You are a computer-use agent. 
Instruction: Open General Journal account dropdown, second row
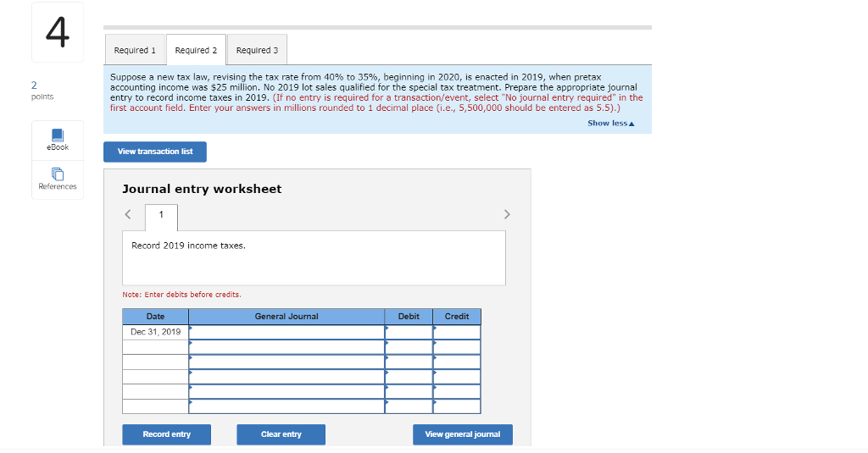point(287,347)
